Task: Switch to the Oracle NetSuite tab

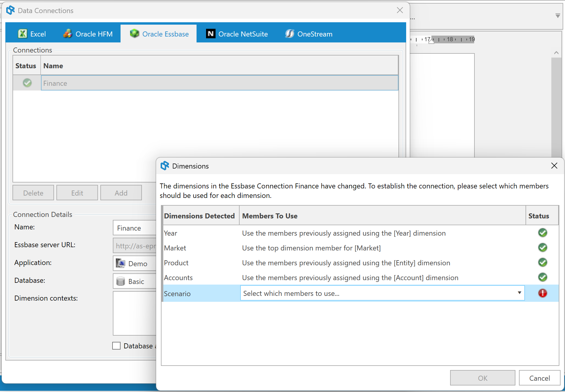Action: pos(237,34)
